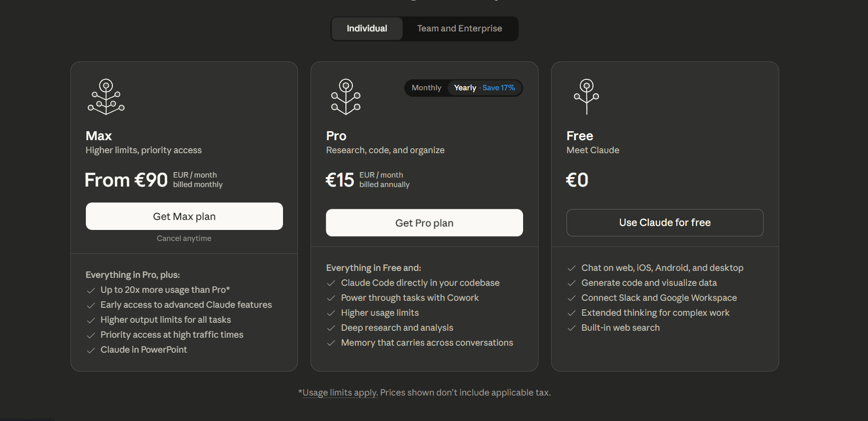Click checkmark beside Claude in PowerPoint

[91, 350]
